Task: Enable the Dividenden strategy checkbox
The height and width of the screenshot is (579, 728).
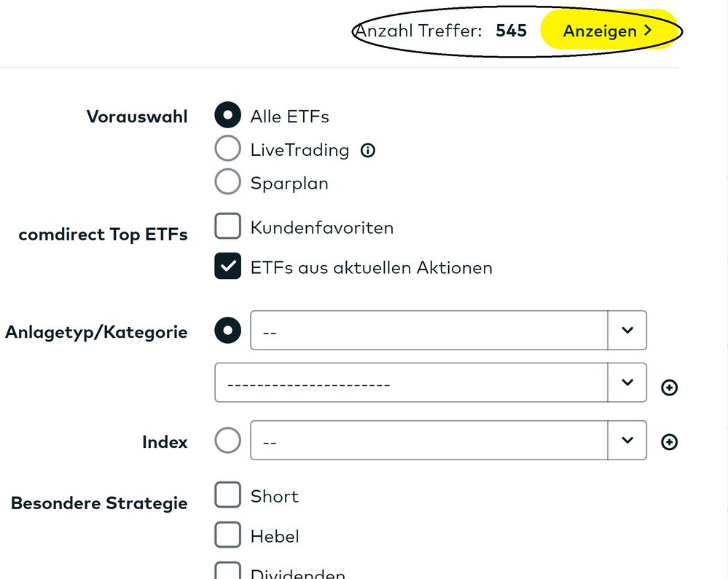Action: [x=227, y=571]
